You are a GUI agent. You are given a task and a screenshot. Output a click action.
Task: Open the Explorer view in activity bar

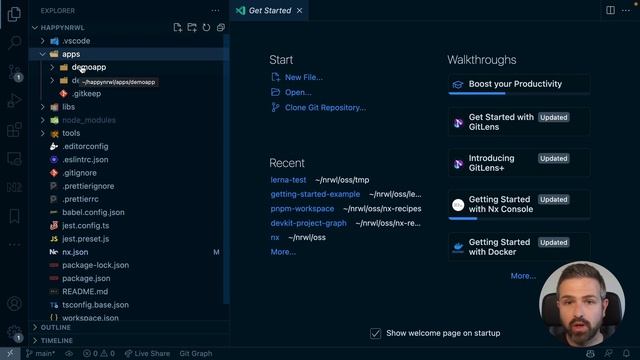pos(14,14)
